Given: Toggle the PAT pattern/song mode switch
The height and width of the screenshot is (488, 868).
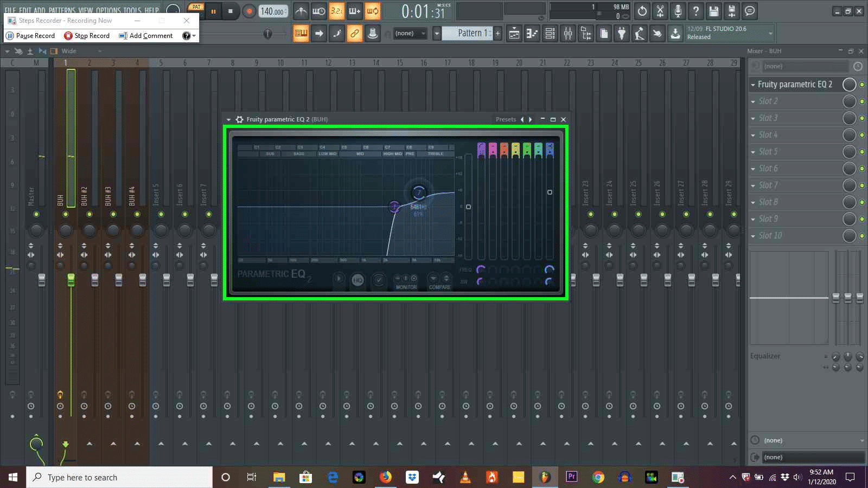Looking at the screenshot, I should pyautogui.click(x=196, y=8).
